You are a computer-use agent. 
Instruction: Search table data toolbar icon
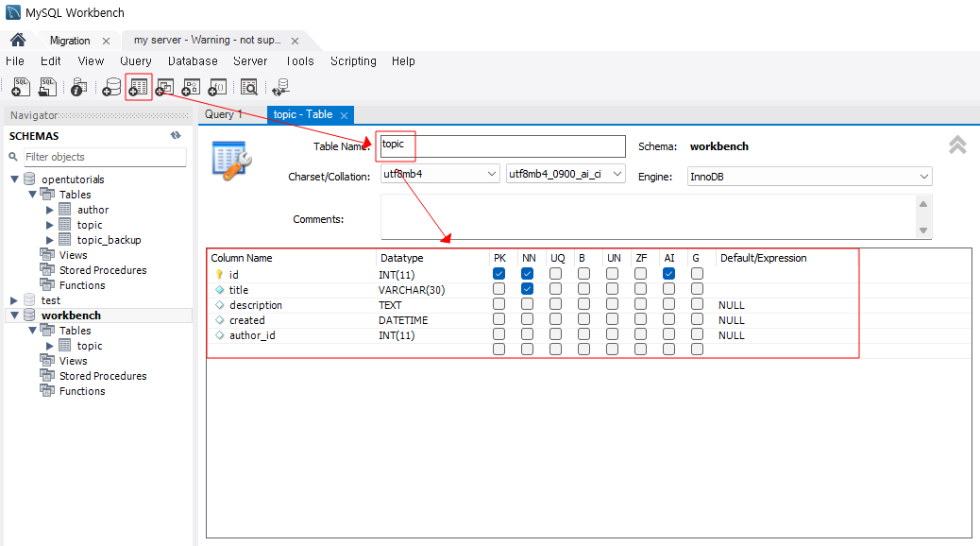point(248,87)
